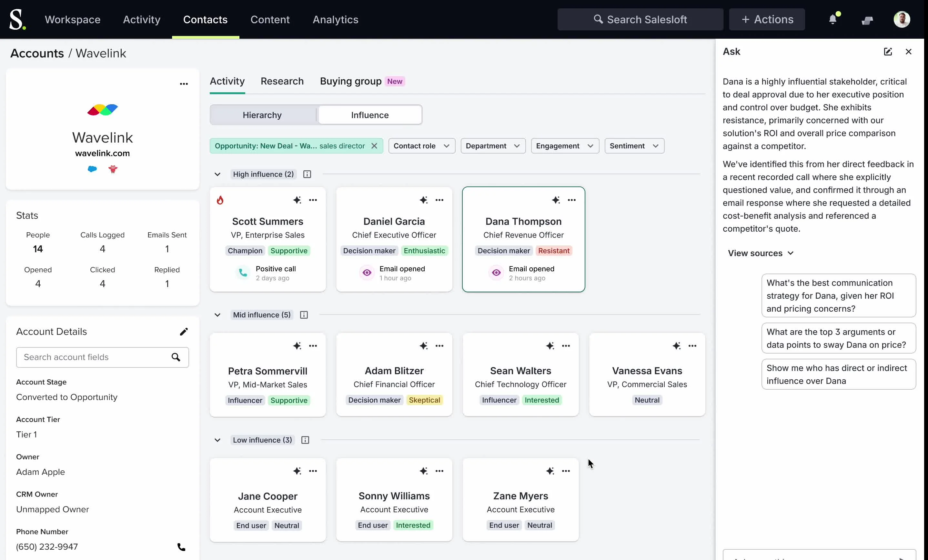Open the Contact role dropdown

click(421, 146)
